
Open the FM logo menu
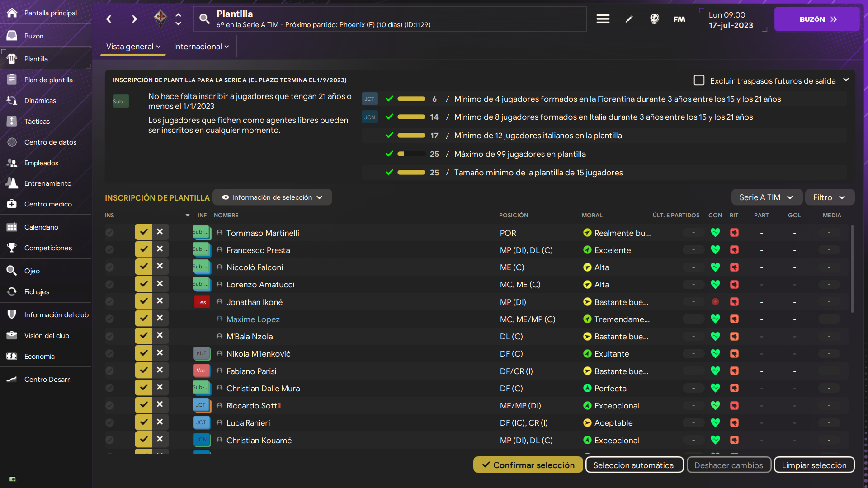[679, 19]
